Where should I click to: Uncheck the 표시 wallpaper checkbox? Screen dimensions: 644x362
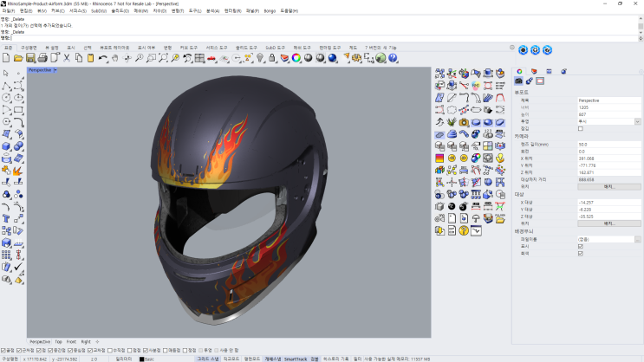tap(581, 246)
